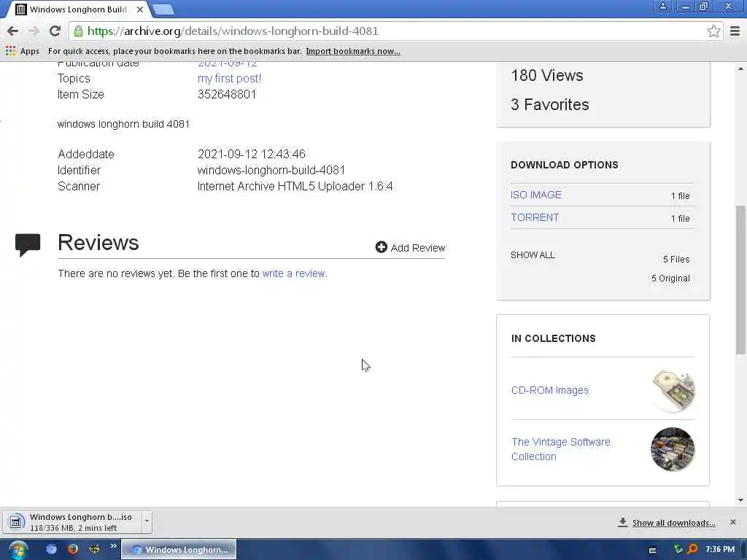Close the Windows Longhorn Build tab
747x560 pixels.
[x=139, y=9]
